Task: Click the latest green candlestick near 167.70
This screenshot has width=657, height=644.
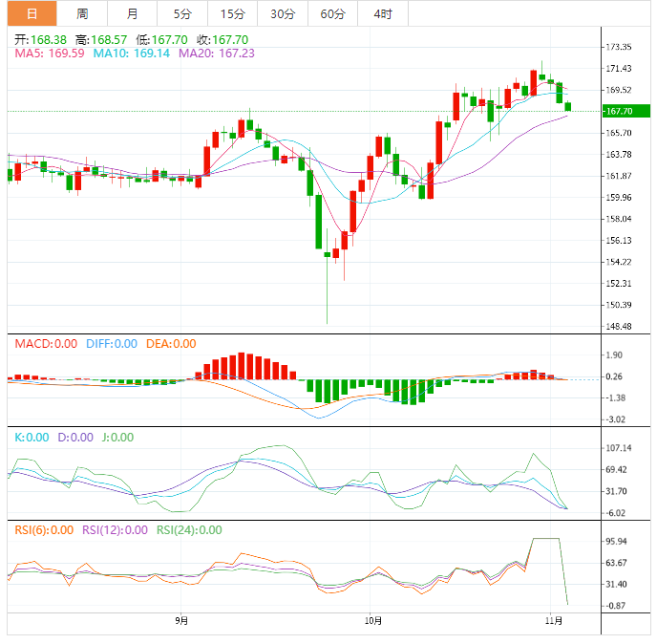Action: (x=568, y=106)
